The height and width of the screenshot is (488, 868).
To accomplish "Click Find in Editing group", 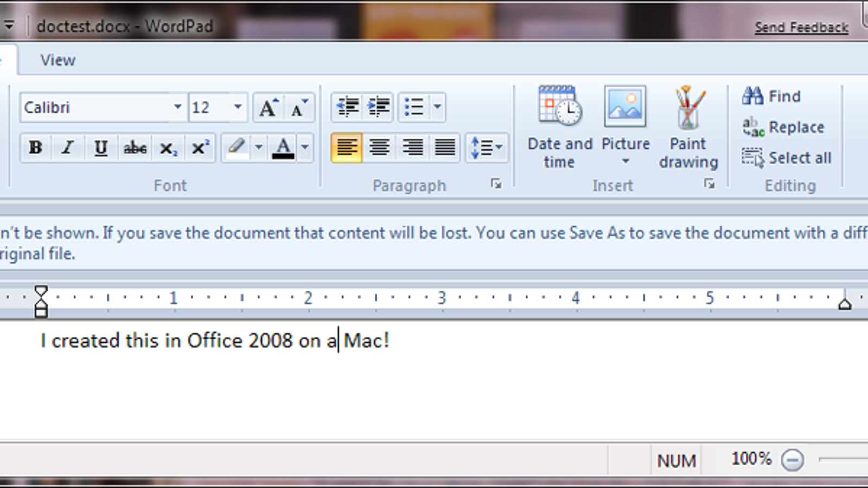I will tap(771, 96).
